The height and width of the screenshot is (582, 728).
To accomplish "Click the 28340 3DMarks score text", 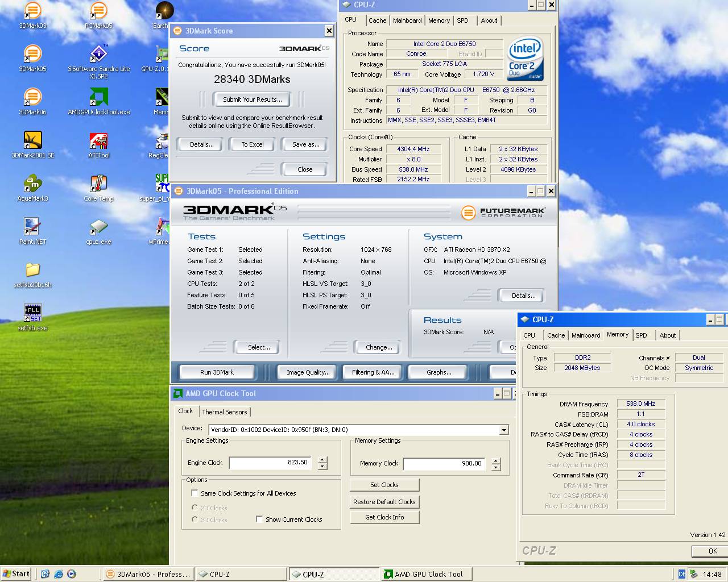I will coord(252,80).
